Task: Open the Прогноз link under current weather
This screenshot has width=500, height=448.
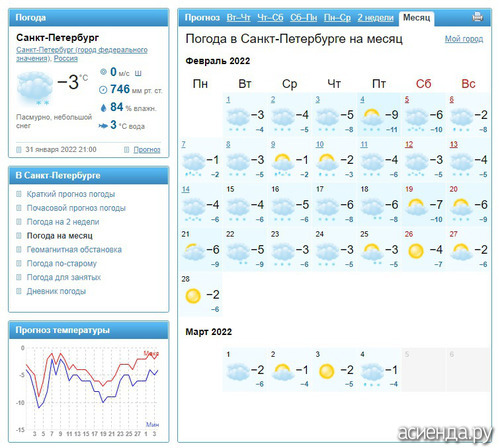Action: click(x=147, y=150)
